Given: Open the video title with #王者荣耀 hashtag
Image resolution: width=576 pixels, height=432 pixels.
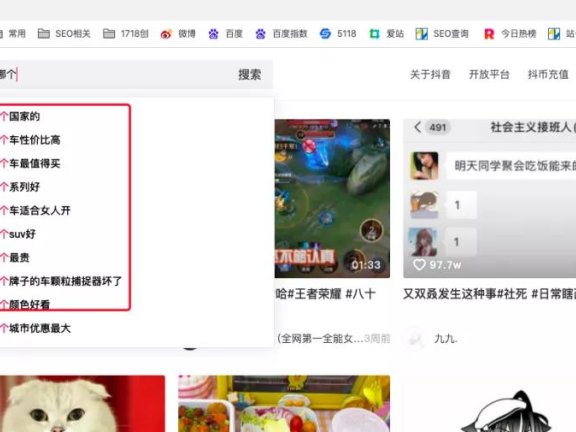Looking at the screenshot, I should (x=325, y=294).
